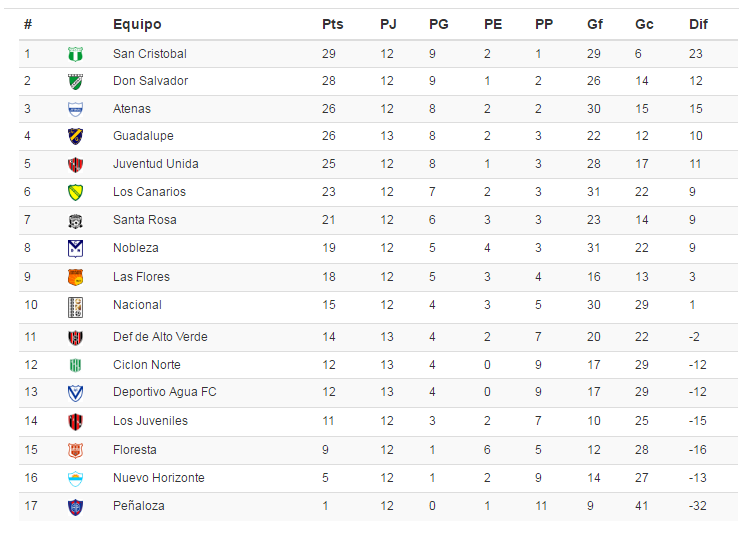Select the Peñaloza blue and red crest
The height and width of the screenshot is (534, 739).
pos(75,507)
